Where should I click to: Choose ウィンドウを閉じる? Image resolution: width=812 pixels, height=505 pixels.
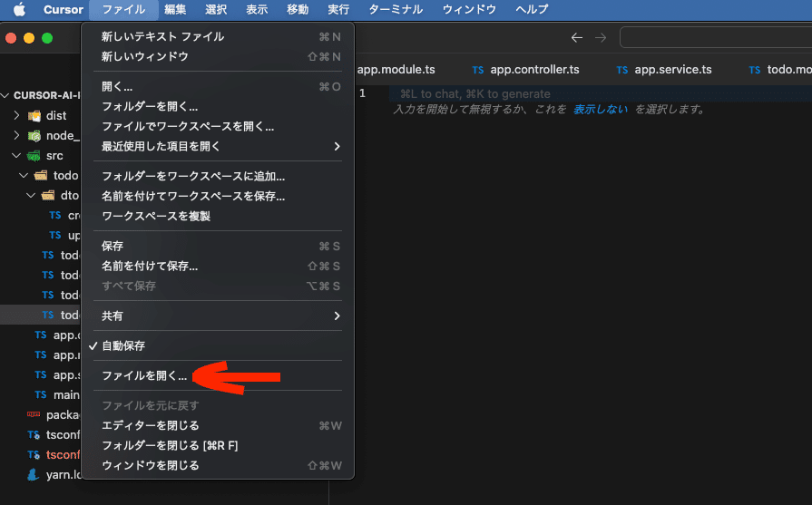pos(218,465)
